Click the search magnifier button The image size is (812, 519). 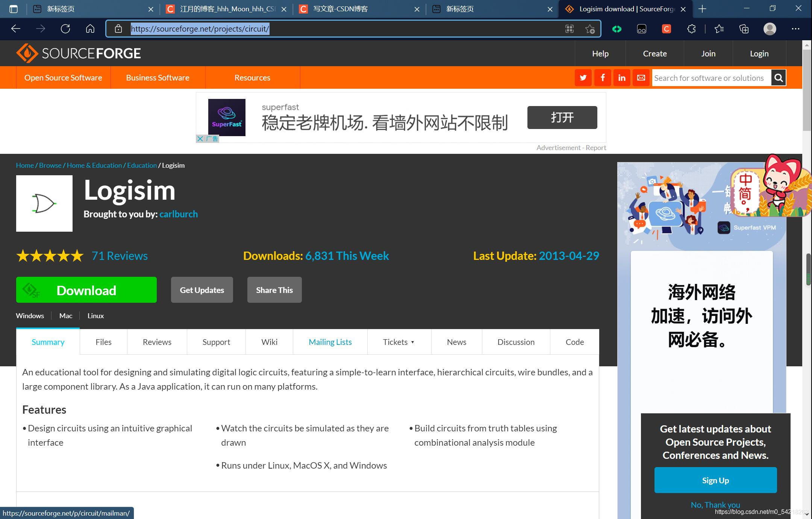click(779, 77)
